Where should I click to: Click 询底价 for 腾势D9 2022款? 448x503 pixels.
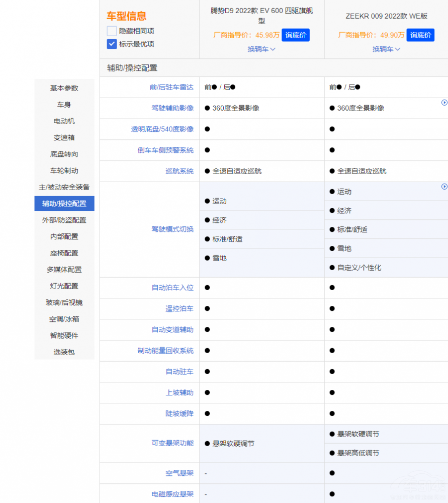tap(296, 35)
